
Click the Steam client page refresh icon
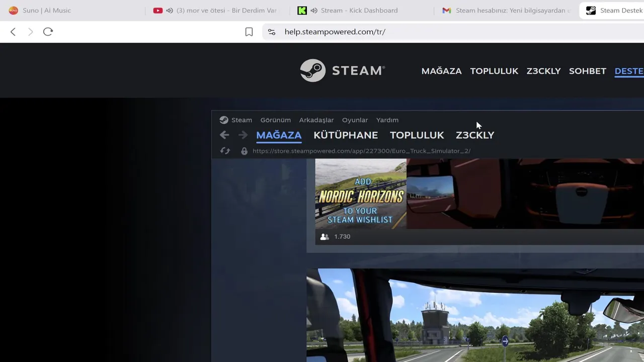(225, 151)
